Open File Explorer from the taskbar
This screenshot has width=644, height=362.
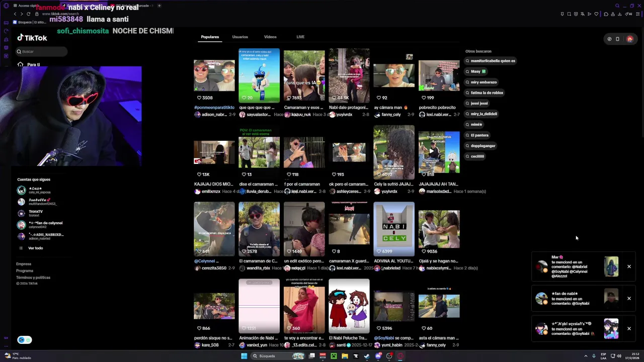[x=345, y=356]
